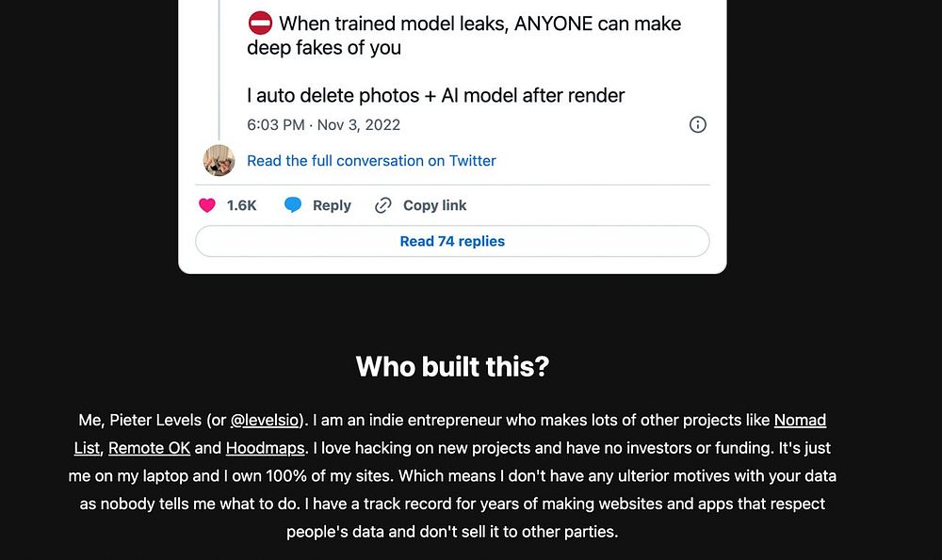This screenshot has width=942, height=560.
Task: Click the blue reply speech bubble icon
Action: click(293, 205)
